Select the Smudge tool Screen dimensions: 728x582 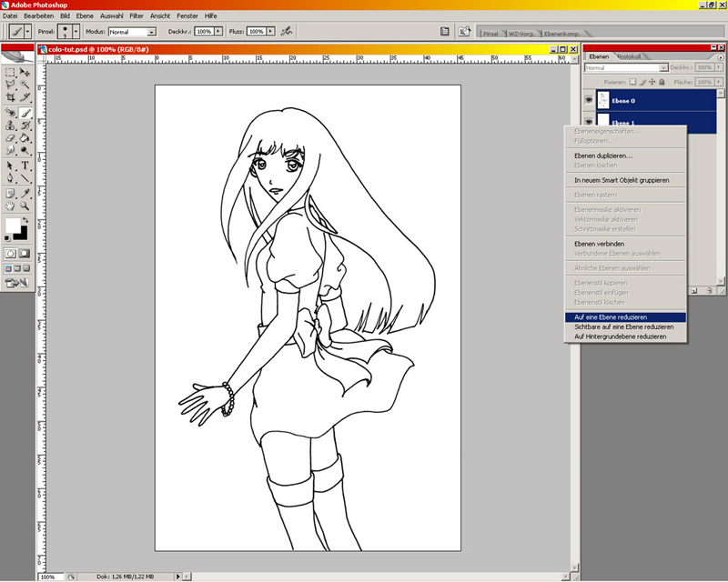click(10, 150)
